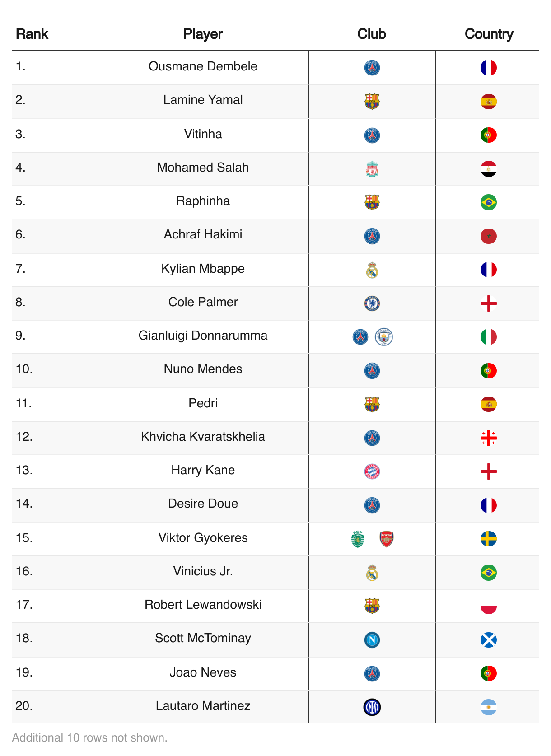The width and height of the screenshot is (551, 756).
Task: Click the Sweden flag in Gyokeres row
Action: click(489, 539)
